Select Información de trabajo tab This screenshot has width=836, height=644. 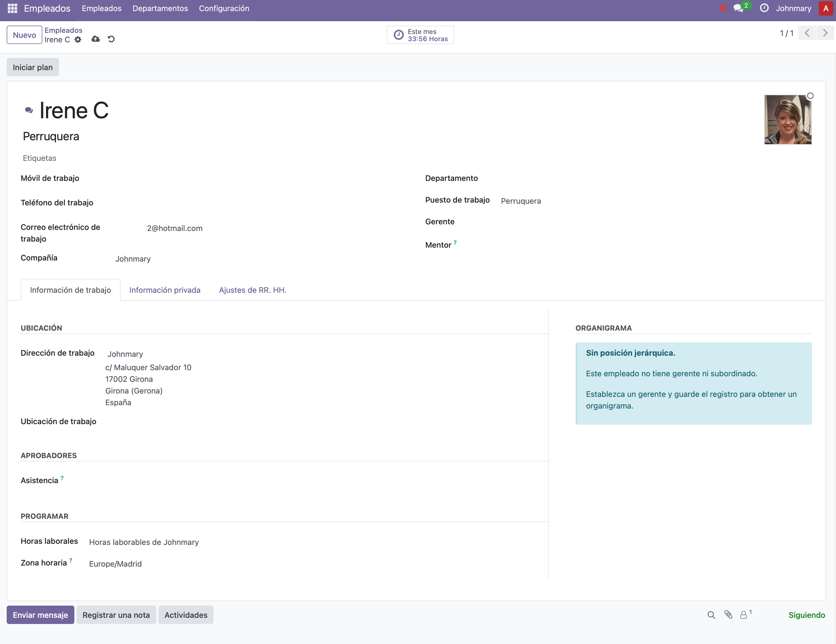(70, 290)
